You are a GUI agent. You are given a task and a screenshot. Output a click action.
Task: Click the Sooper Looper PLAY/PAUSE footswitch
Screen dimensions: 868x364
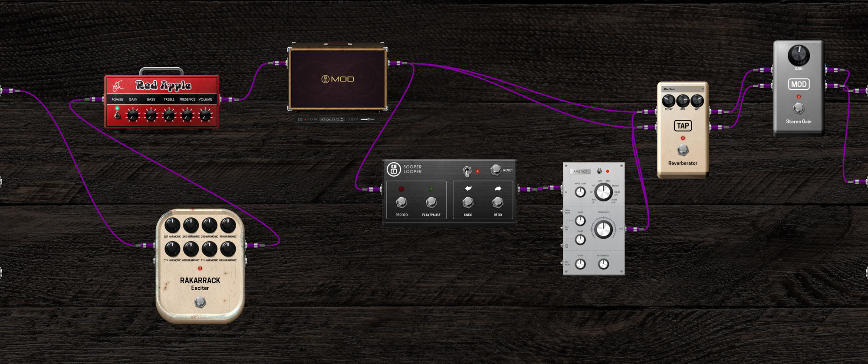click(x=431, y=202)
